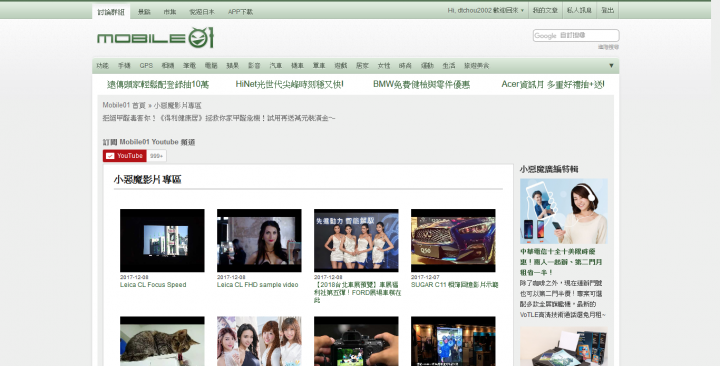The width and height of the screenshot is (720, 366).
Task: Open 我的文章 in the top bar
Action: pyautogui.click(x=545, y=10)
